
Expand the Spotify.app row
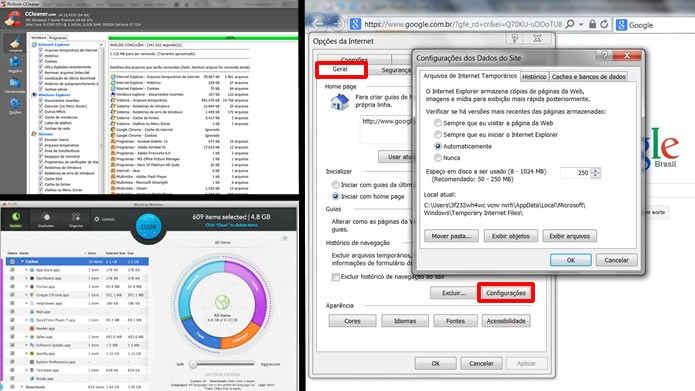click(26, 353)
